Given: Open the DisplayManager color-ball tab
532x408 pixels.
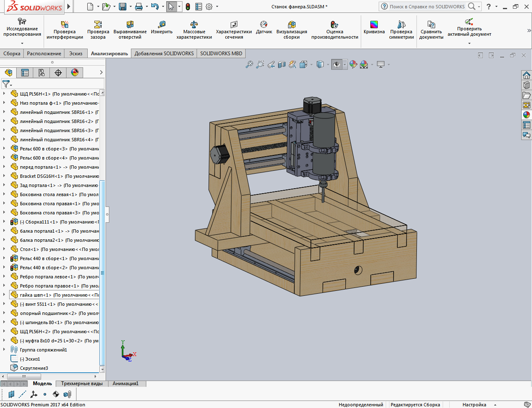Looking at the screenshot, I should (x=75, y=73).
